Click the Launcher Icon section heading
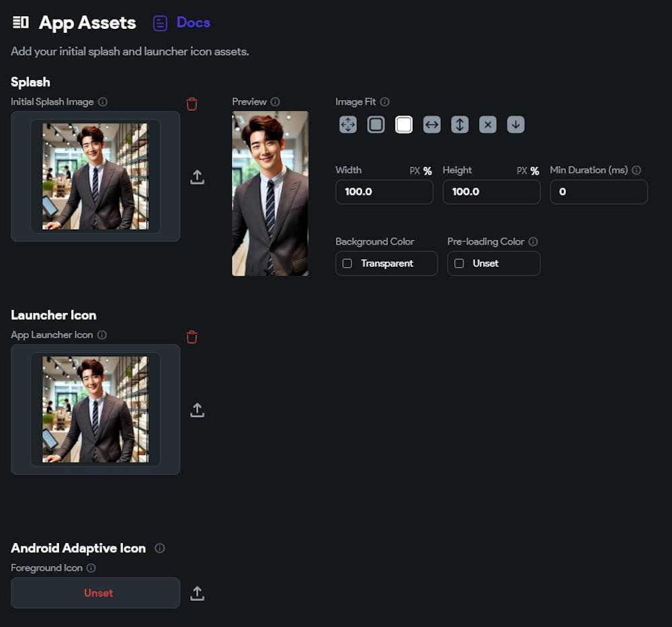This screenshot has width=672, height=627. coord(54,315)
